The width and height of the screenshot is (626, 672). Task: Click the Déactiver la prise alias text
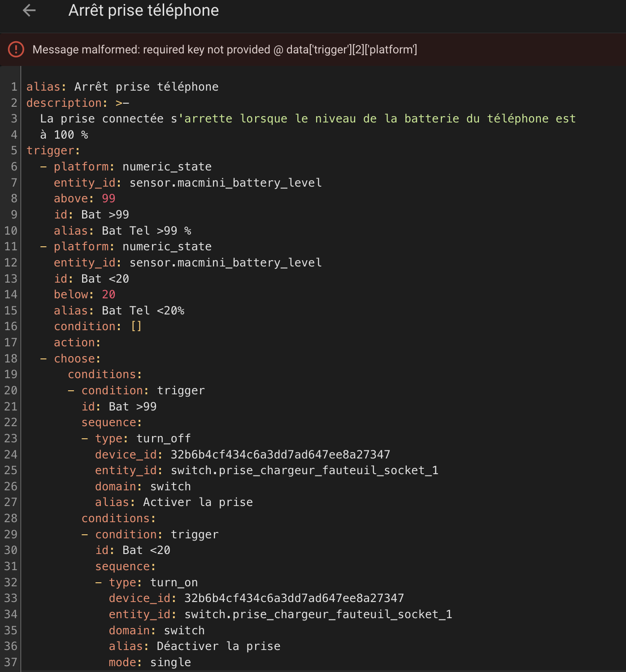coord(218,646)
